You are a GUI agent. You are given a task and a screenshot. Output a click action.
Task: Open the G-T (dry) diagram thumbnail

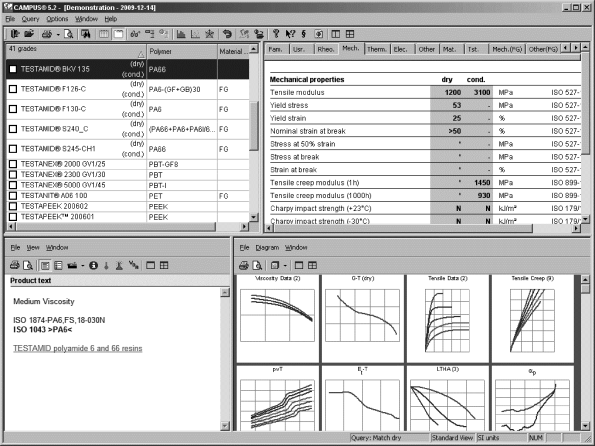[x=362, y=318]
